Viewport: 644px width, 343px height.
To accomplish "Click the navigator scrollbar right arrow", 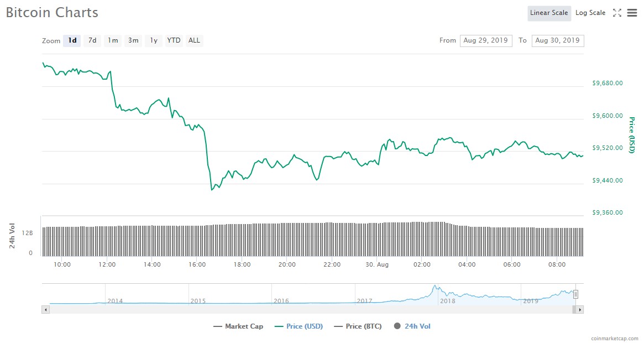I will (x=579, y=309).
